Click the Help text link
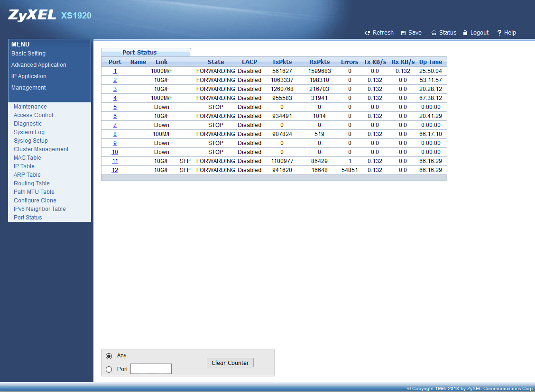The width and height of the screenshot is (535, 392). (510, 33)
